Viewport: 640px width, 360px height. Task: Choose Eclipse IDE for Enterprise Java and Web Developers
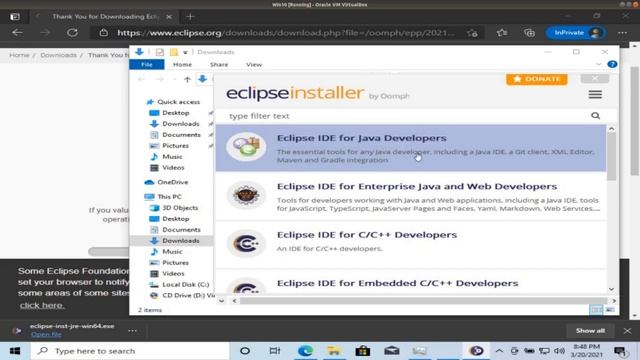pyautogui.click(x=411, y=196)
